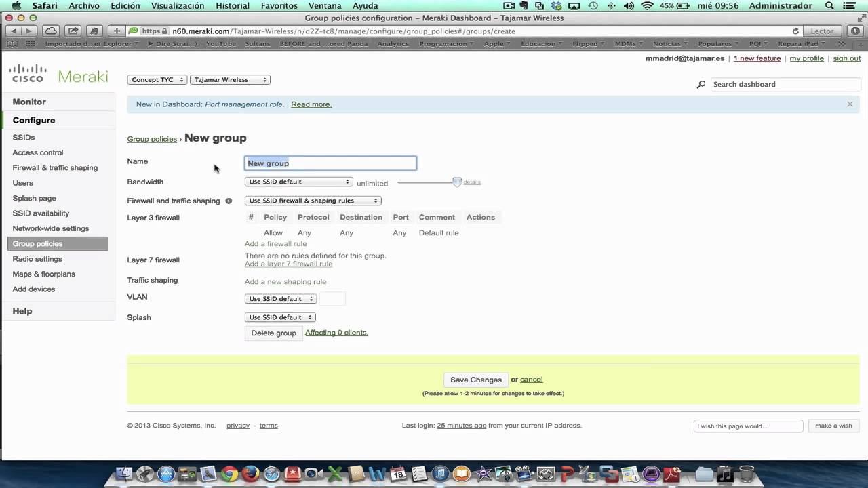Open the Ventana menu

point(325,5)
